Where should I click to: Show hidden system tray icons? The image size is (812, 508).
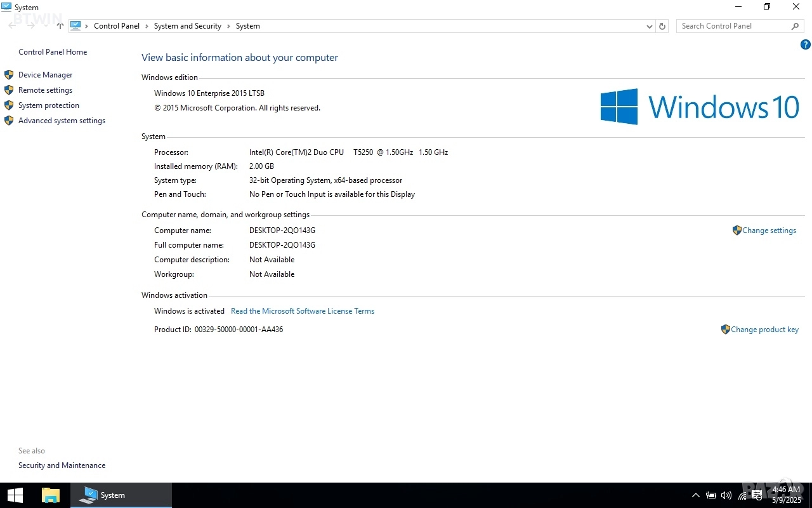pos(696,495)
